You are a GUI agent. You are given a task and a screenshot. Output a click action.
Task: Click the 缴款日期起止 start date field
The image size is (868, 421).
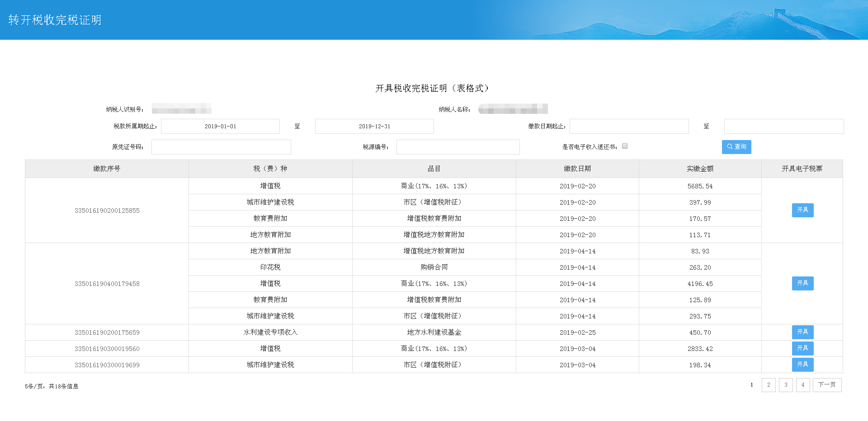click(629, 126)
